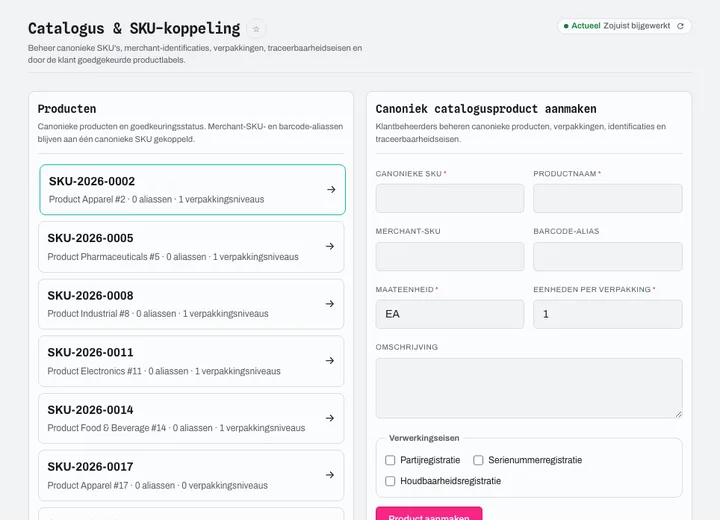This screenshot has width=720, height=520.
Task: Focus the Merchant-SKU input field
Action: coord(450,256)
